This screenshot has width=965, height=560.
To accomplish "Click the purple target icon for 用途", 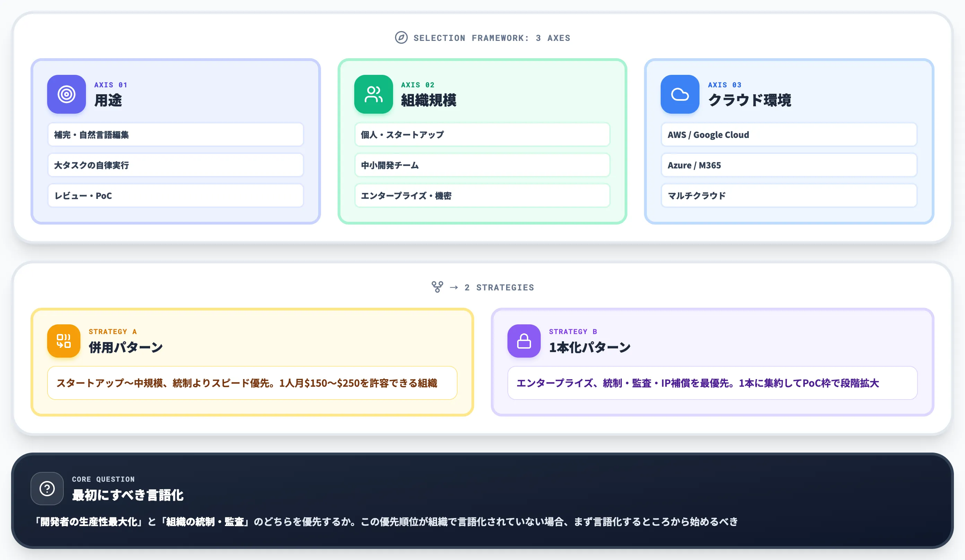I will click(x=66, y=94).
